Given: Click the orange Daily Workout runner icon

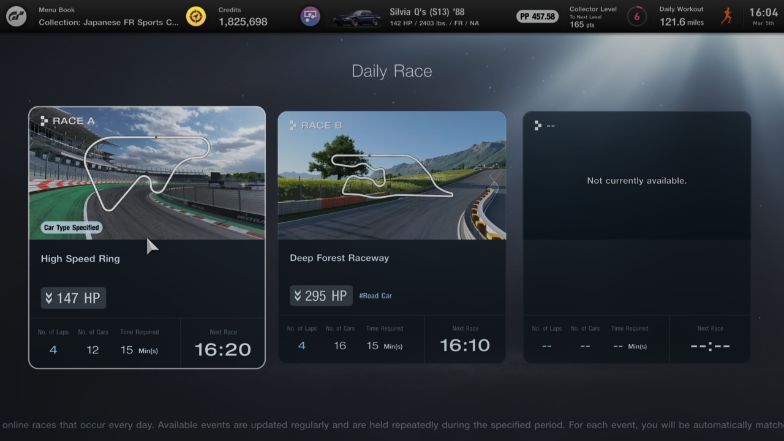Looking at the screenshot, I should (x=727, y=16).
